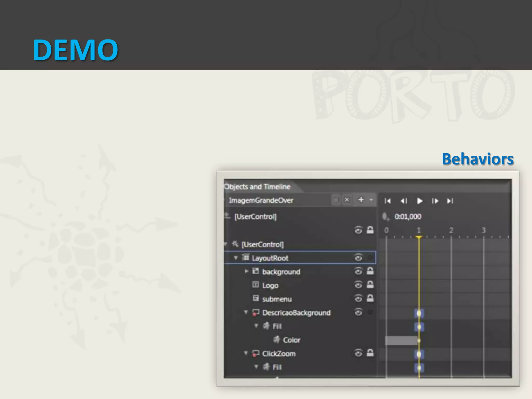
Task: Expand the background tree item
Action: [x=246, y=271]
